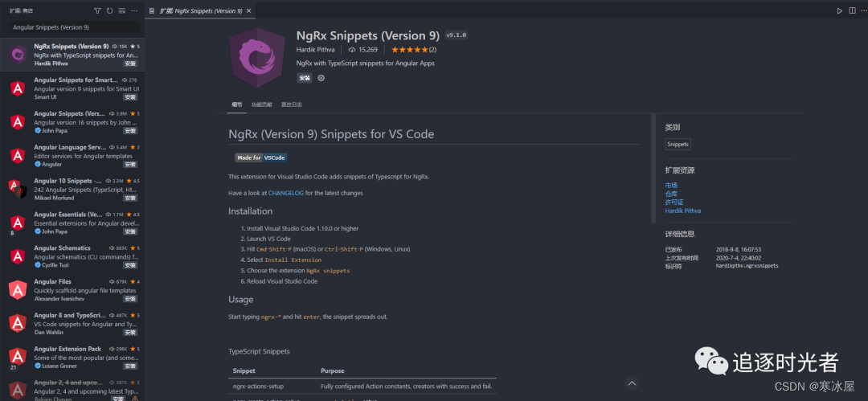Install Angular 10 Snippets by Mikael Morlund

point(130,198)
